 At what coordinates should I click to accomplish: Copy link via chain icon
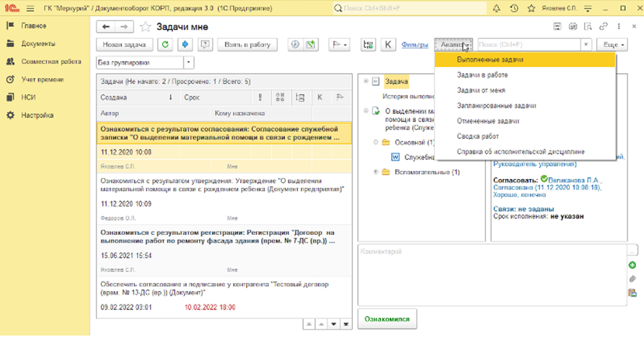point(603,27)
